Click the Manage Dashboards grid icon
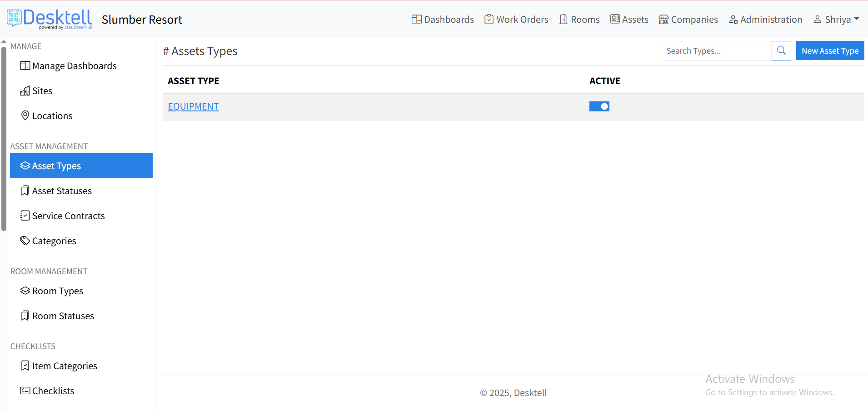The height and width of the screenshot is (411, 868). pos(25,66)
